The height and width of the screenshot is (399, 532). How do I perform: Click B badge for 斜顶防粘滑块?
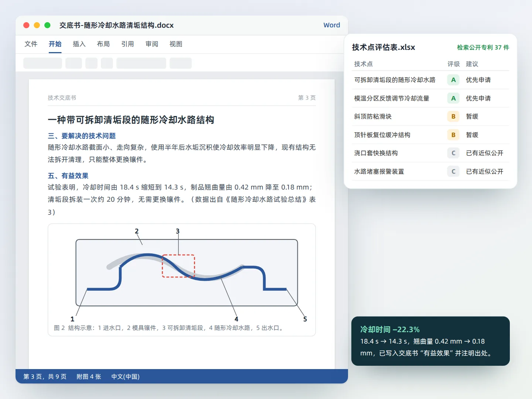point(453,116)
